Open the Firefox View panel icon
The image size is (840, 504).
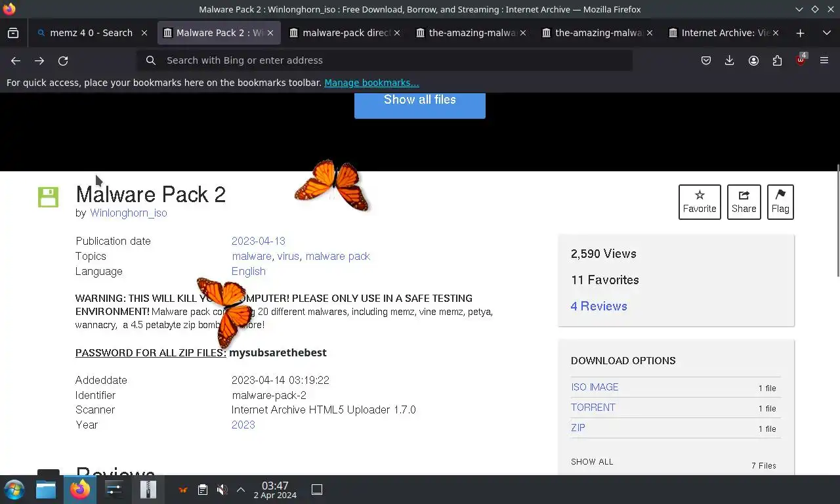point(13,33)
